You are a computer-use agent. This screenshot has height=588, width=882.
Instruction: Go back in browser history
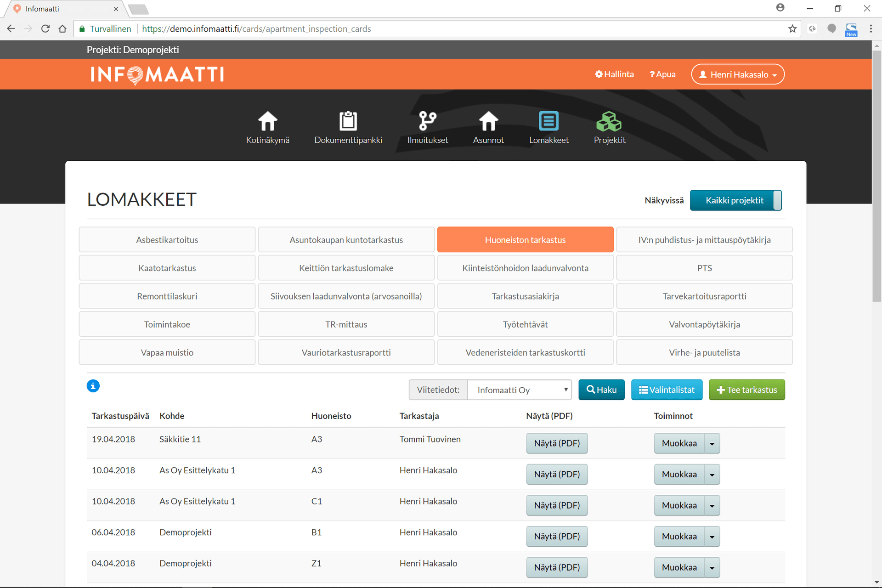tap(11, 28)
